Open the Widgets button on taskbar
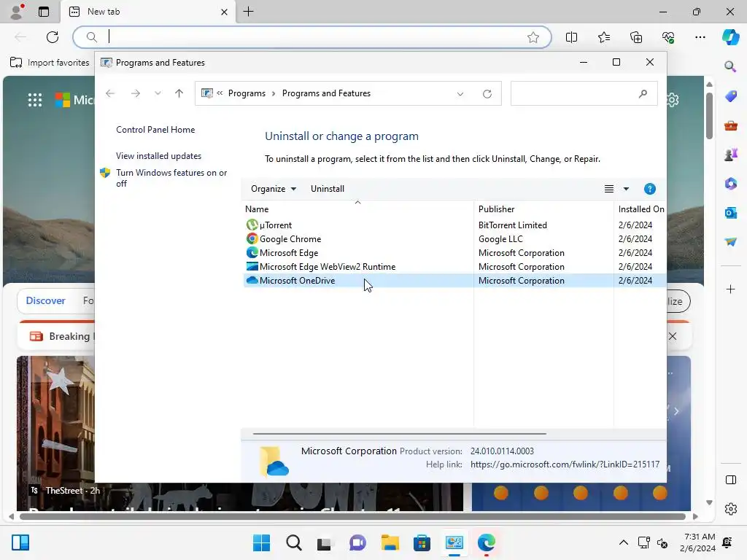Viewport: 747px width, 560px height. 20,542
